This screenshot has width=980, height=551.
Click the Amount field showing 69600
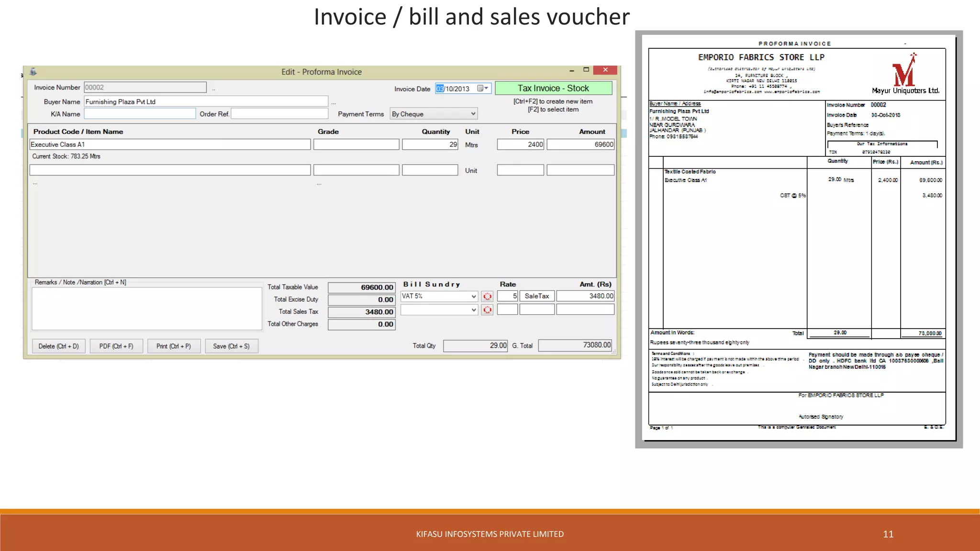click(x=580, y=144)
